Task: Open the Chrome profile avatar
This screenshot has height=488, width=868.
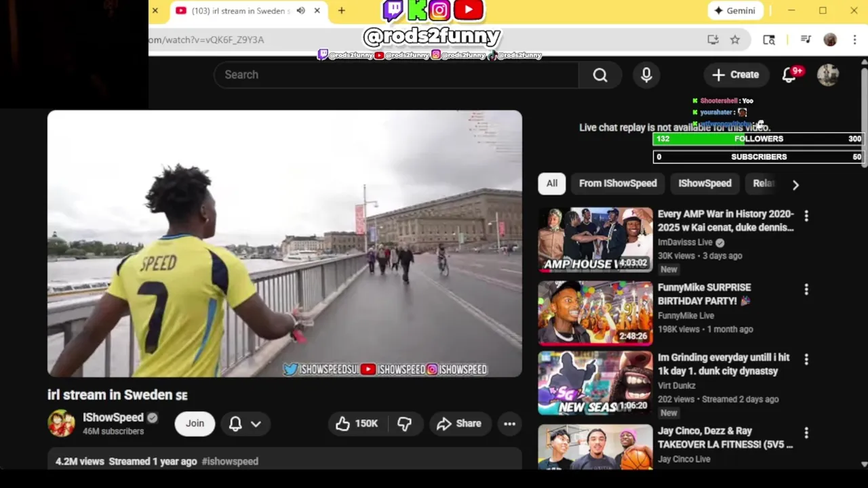Action: 830,40
